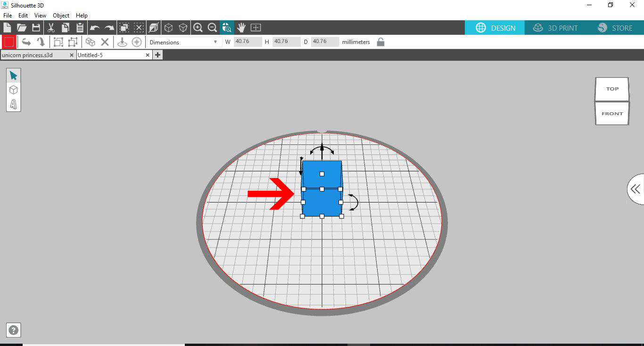Cut selection with the scissors icon
The height and width of the screenshot is (346, 644).
pyautogui.click(x=51, y=27)
